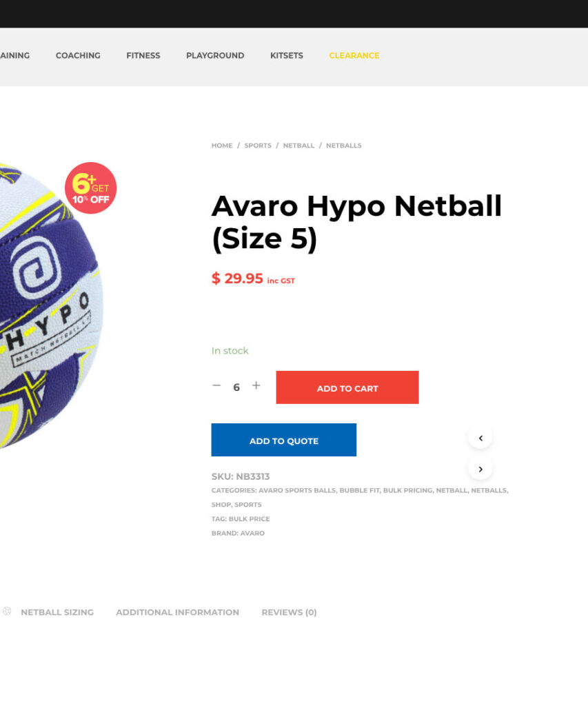
Task: Open the Kitsets menu item
Action: coord(286,55)
